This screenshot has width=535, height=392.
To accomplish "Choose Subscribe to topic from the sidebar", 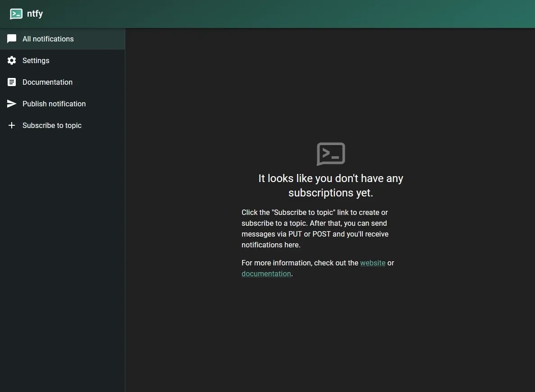I will [52, 125].
